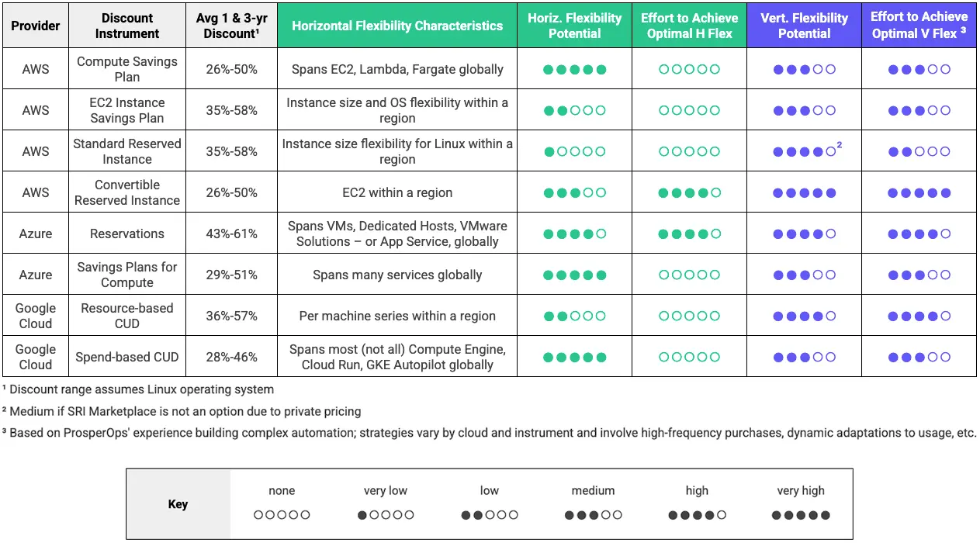Screen dimensions: 980x543
Task: Click the Effort to Achieve Optimal V Flex header
Action: (919, 26)
